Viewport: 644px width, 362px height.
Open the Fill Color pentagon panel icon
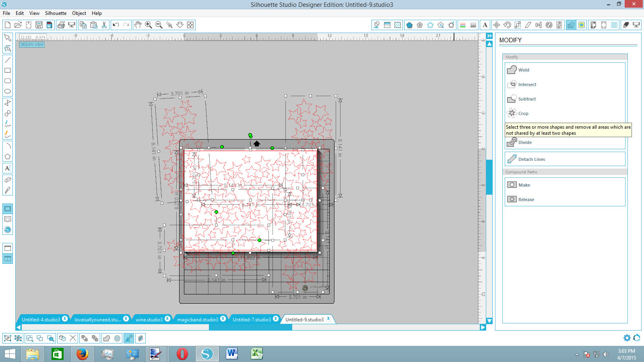tap(409, 25)
